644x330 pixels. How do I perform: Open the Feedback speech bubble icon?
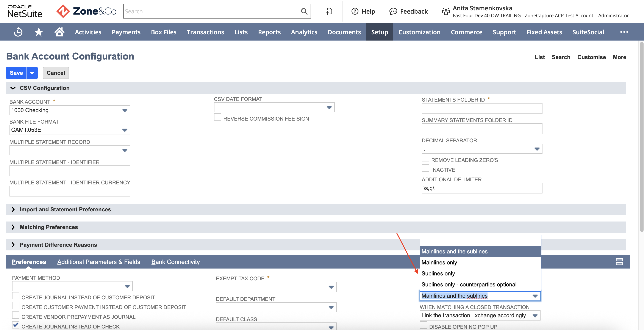click(x=393, y=11)
